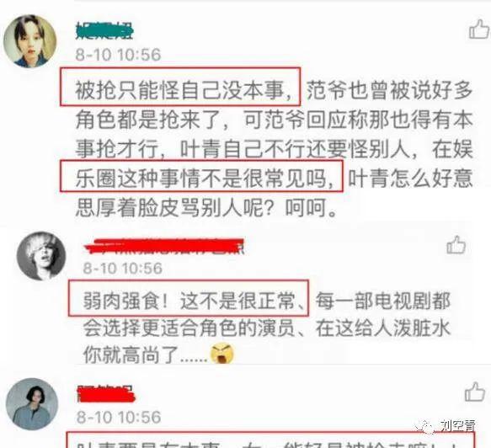Open the third commenter's profile picture
Viewport: 491px width, 448px height.
[32, 404]
